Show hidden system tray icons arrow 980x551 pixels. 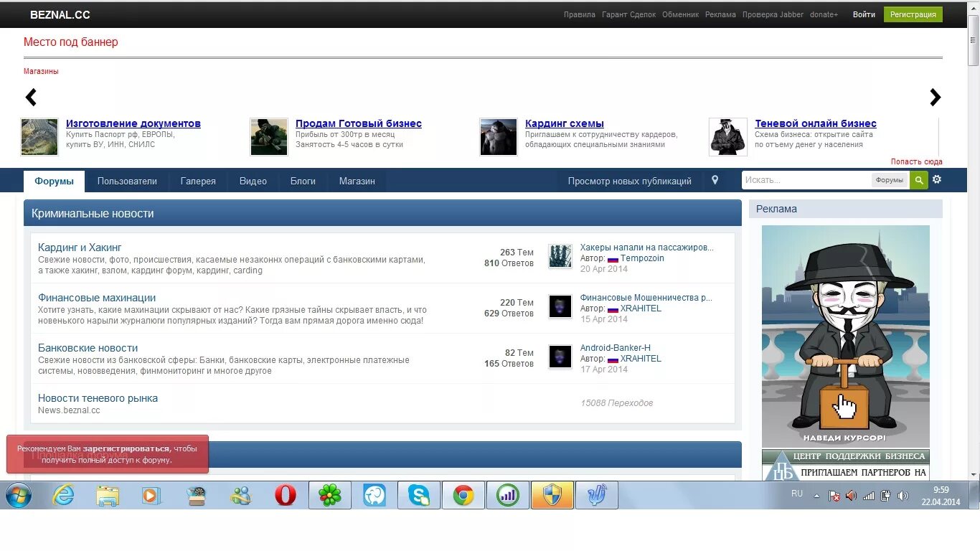tap(816, 495)
